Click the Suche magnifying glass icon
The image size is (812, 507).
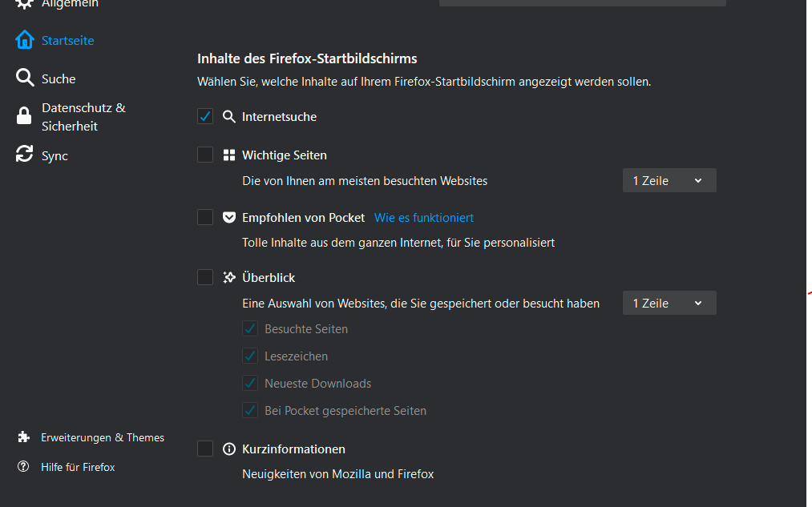pyautogui.click(x=25, y=78)
